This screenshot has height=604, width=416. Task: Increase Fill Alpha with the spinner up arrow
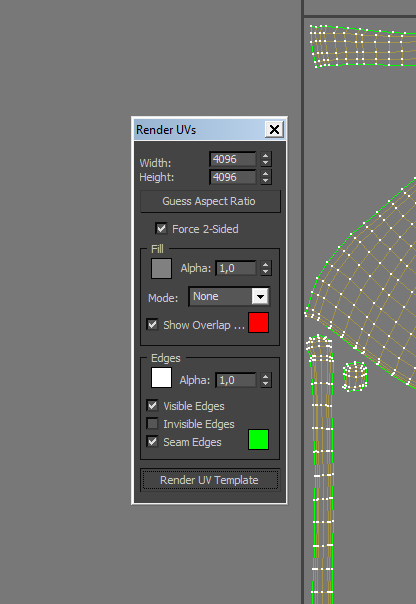[266, 264]
